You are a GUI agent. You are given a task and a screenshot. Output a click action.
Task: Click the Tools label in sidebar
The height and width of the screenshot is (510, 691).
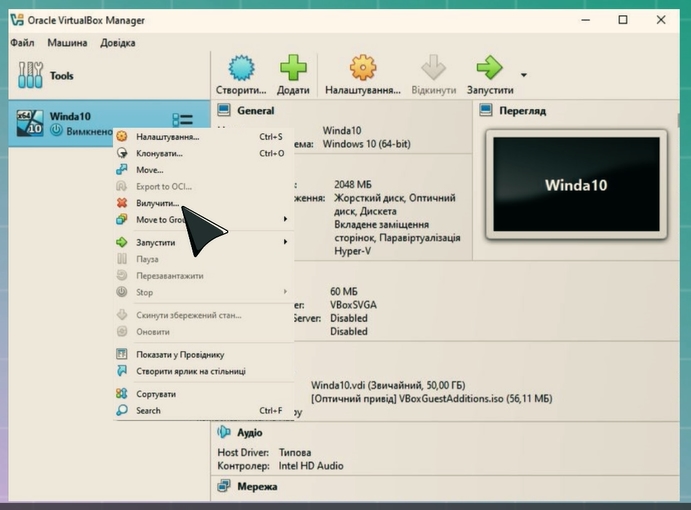(x=62, y=76)
